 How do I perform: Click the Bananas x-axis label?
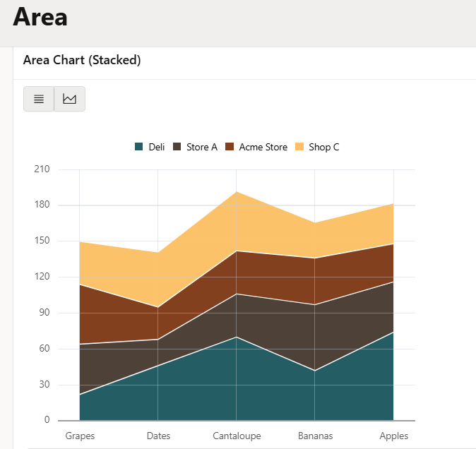[x=316, y=436]
